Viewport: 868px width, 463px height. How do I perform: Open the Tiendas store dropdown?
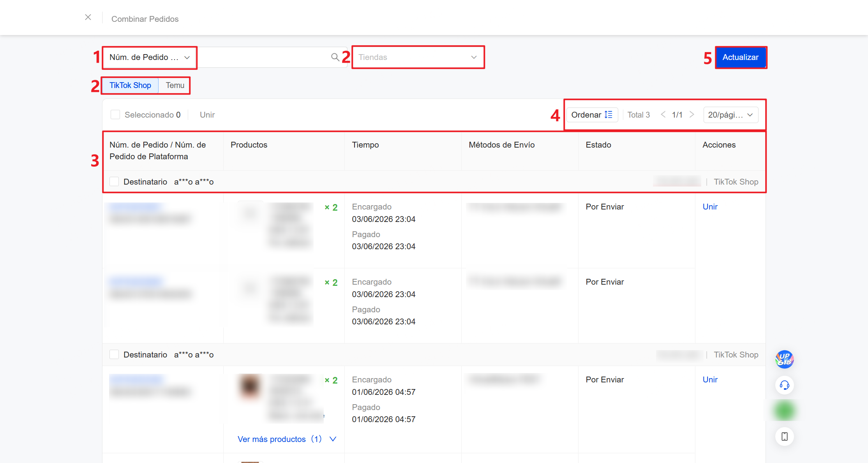point(418,57)
